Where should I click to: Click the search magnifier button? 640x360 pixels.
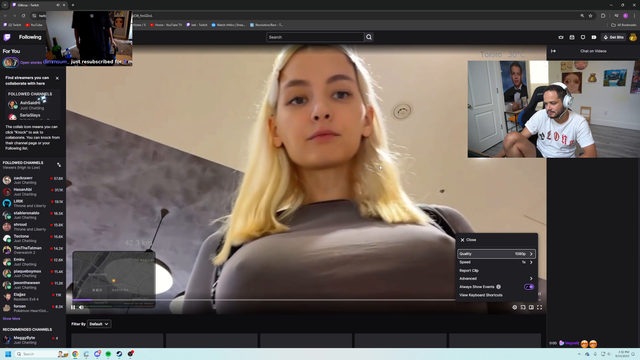point(369,37)
